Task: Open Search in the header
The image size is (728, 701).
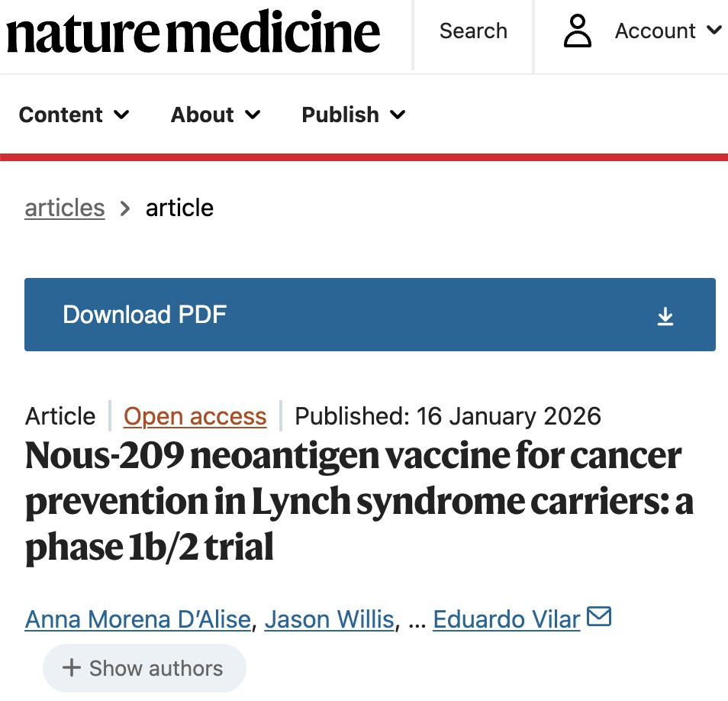Action: coord(473,31)
